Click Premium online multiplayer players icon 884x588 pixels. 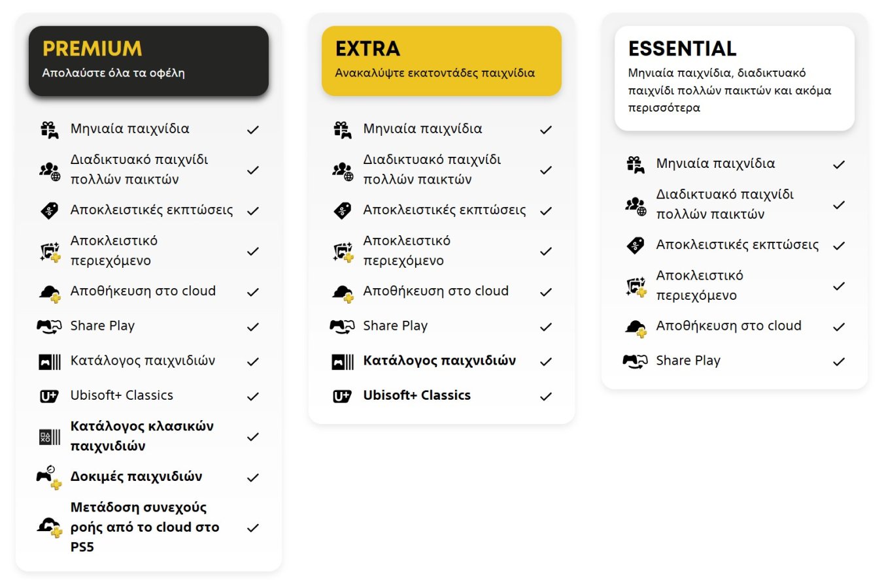click(50, 171)
